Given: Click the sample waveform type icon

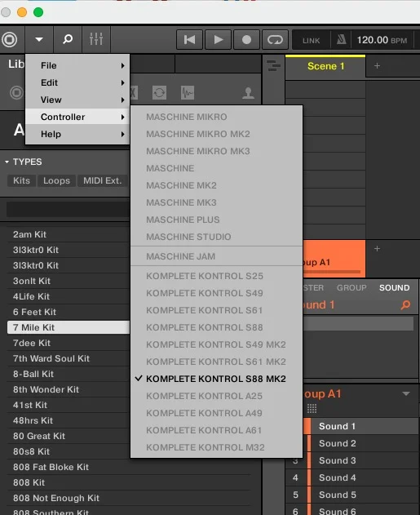Looking at the screenshot, I should click(x=188, y=92).
